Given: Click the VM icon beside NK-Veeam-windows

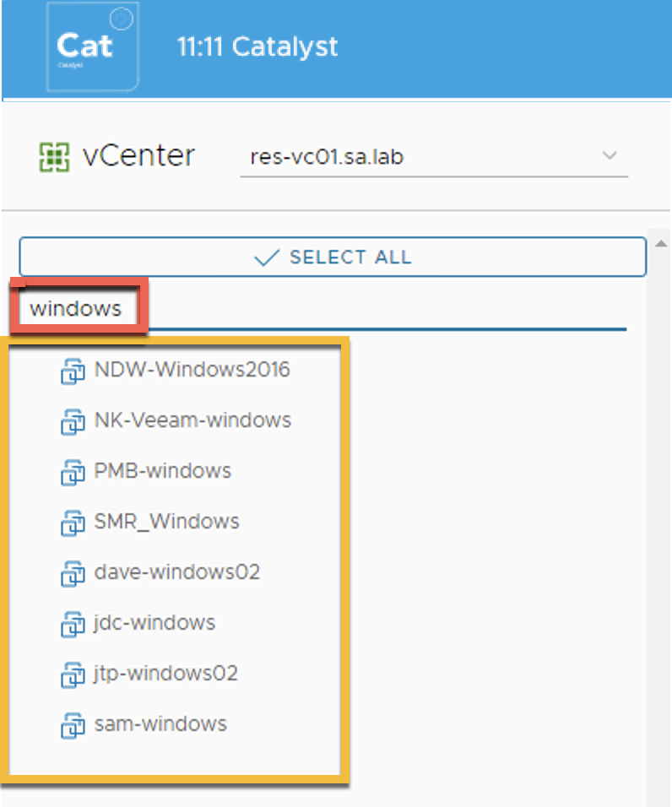Looking at the screenshot, I should [73, 421].
